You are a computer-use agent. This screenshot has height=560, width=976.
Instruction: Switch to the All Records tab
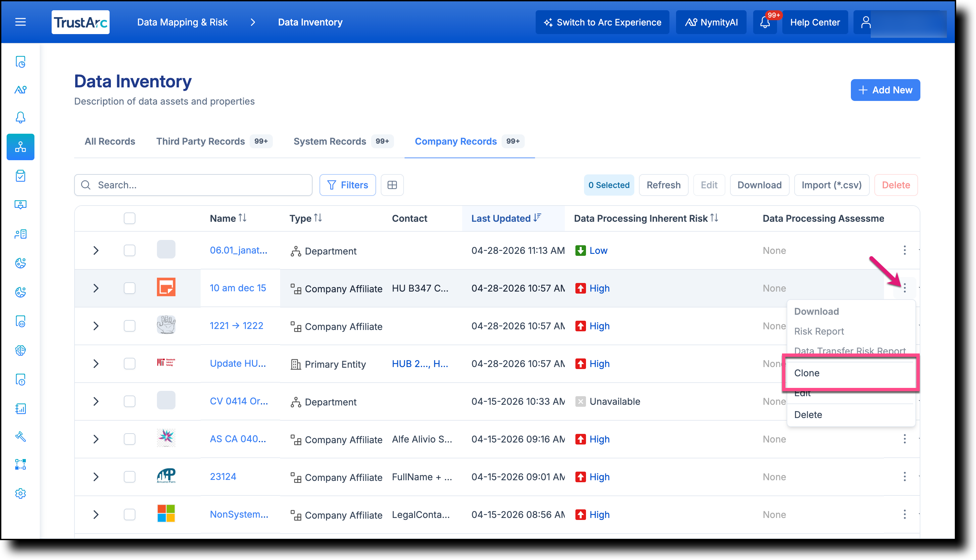[110, 141]
